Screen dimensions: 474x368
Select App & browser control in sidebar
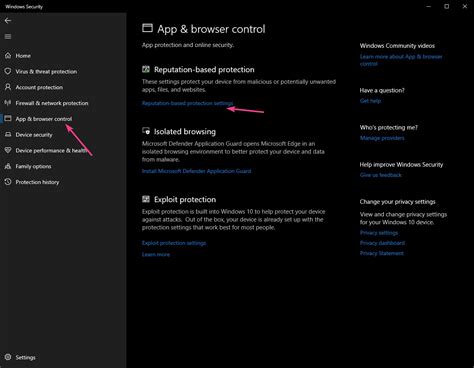[44, 119]
